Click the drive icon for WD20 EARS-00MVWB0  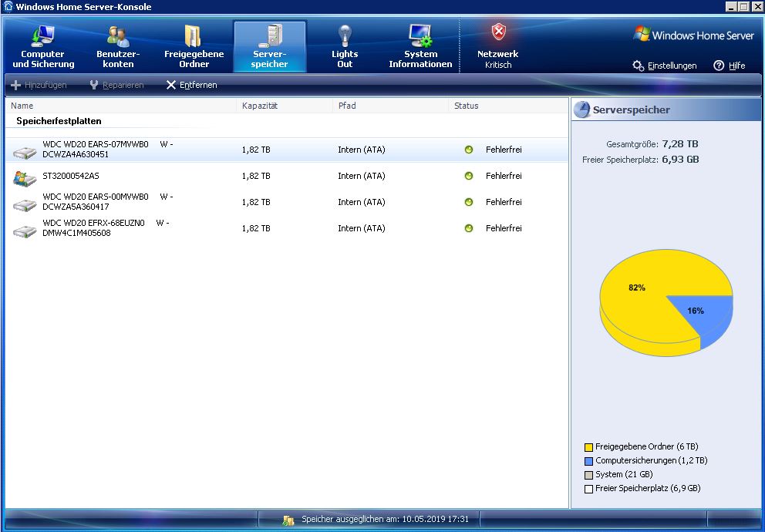click(25, 205)
